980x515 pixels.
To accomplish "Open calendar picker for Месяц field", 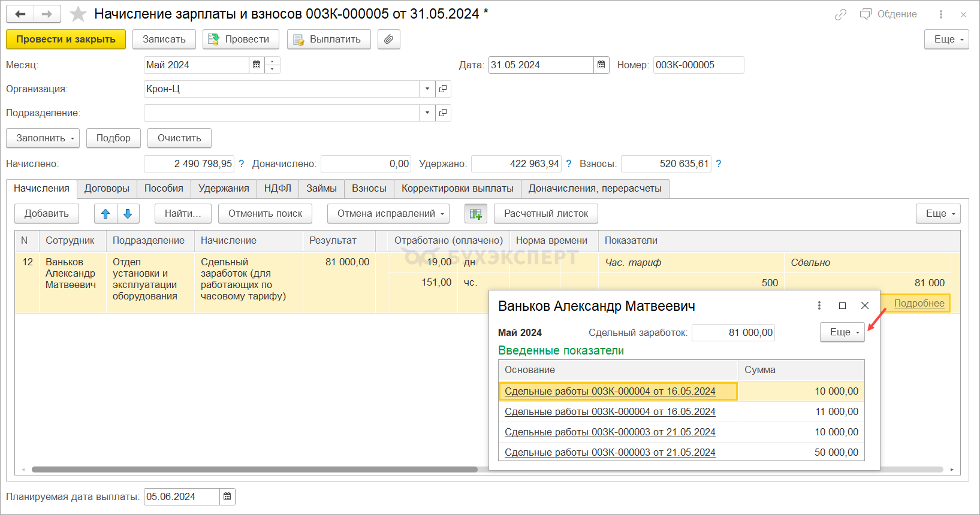I will (x=257, y=65).
